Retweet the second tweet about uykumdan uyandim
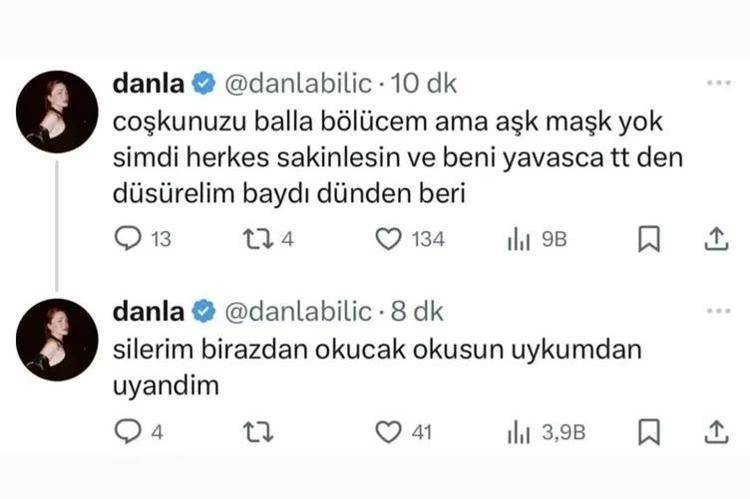This screenshot has width=750, height=499. [x=256, y=432]
